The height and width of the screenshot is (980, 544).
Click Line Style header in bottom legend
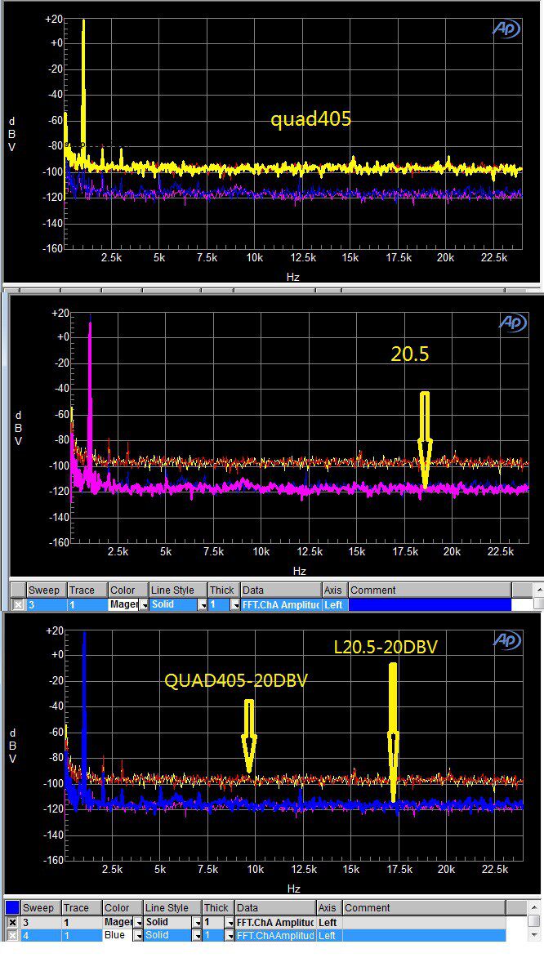point(173,907)
